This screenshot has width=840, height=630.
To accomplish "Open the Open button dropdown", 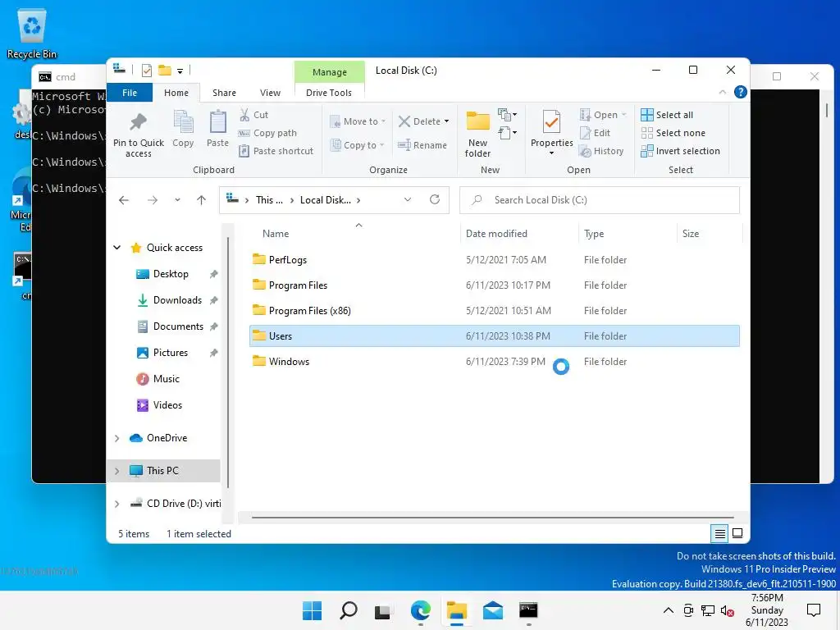I will pyautogui.click(x=624, y=115).
